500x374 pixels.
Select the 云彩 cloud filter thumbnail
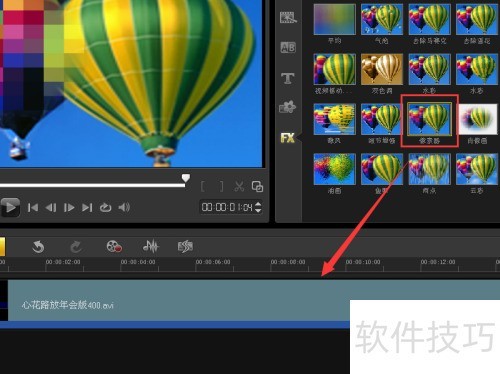click(477, 169)
